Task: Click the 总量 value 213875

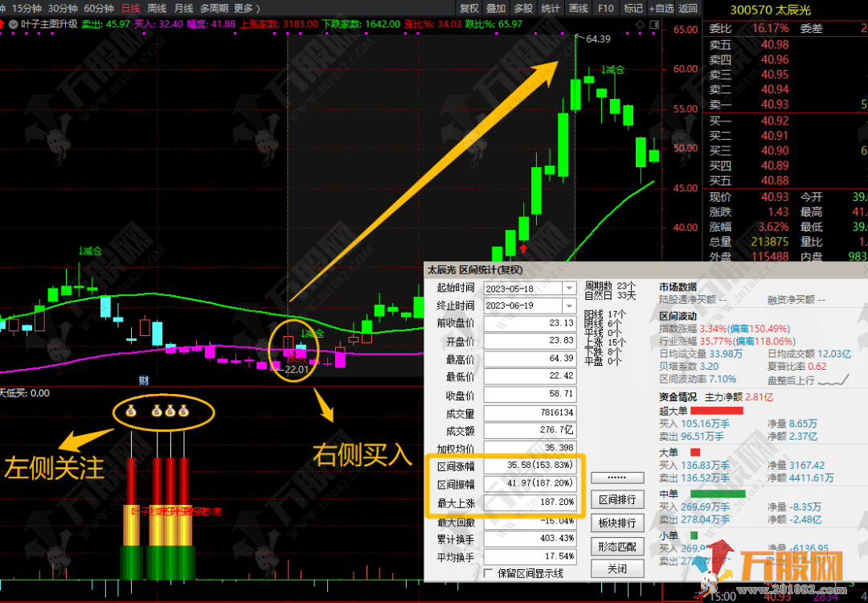Action: (x=770, y=242)
